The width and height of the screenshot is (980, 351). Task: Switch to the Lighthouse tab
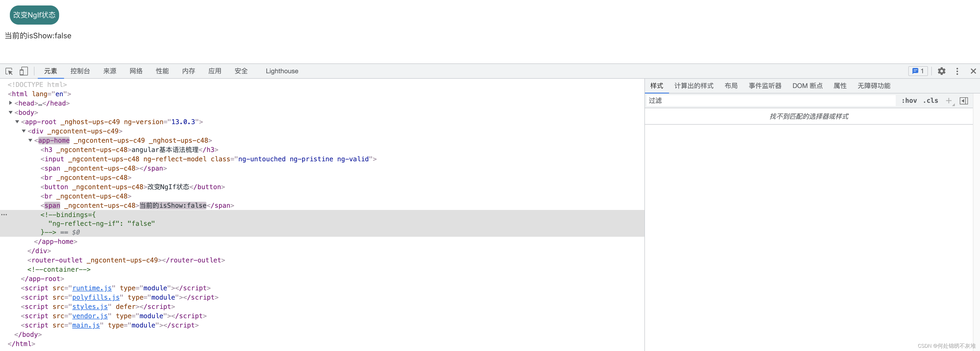[x=282, y=71]
